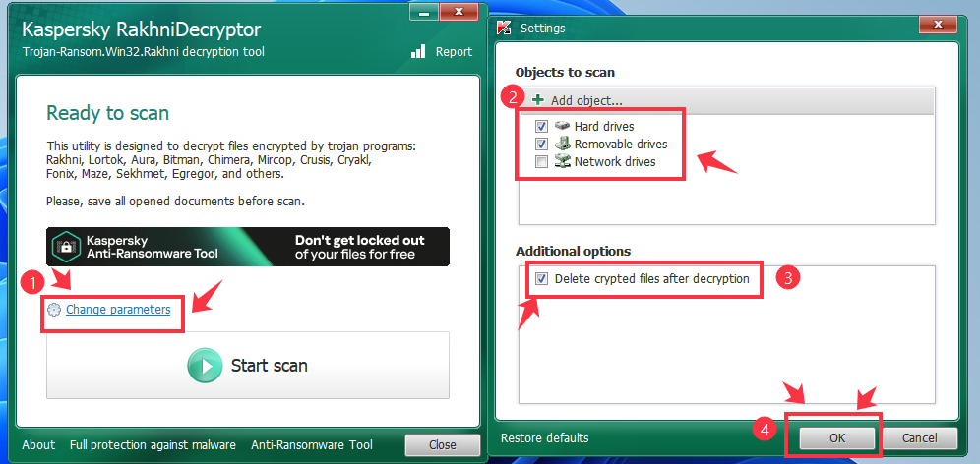Click Restore defaults in Settings
This screenshot has width=980, height=464.
tap(544, 437)
